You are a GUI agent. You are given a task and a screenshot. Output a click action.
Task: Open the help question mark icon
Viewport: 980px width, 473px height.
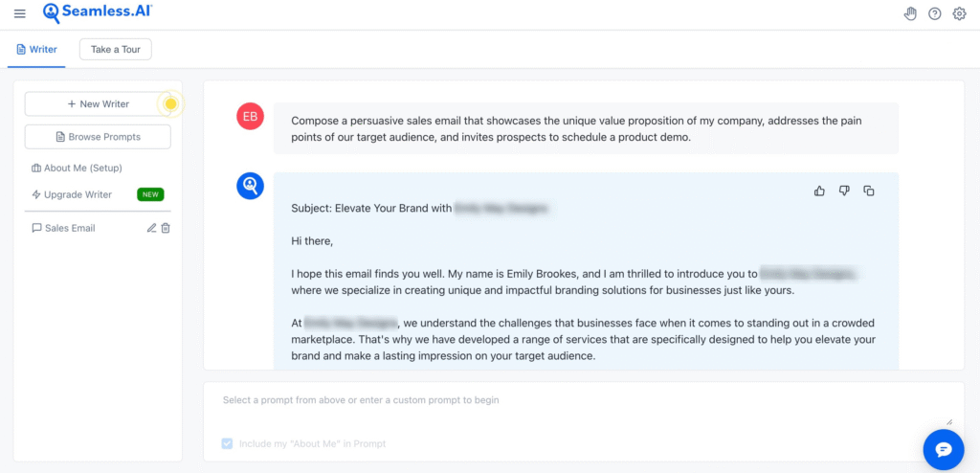click(x=935, y=13)
